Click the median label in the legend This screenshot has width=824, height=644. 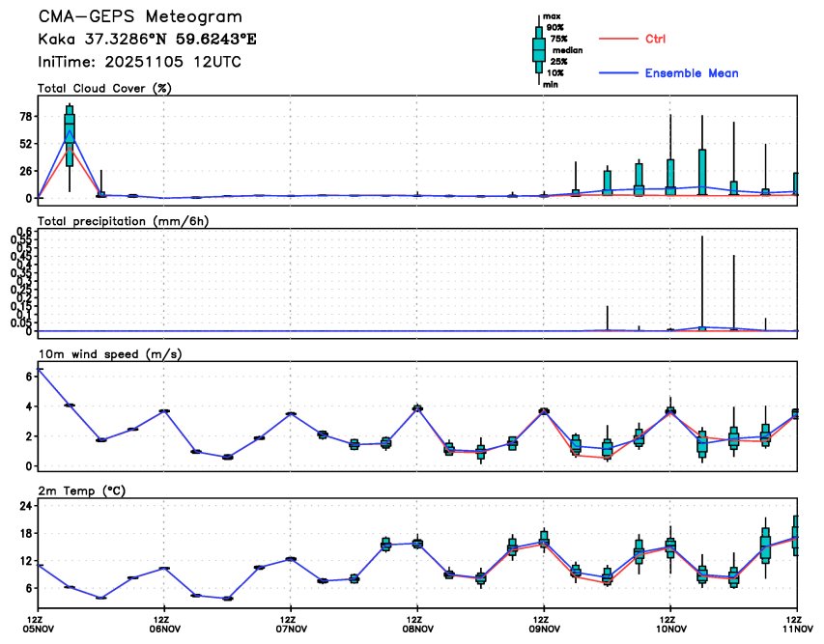[566, 49]
